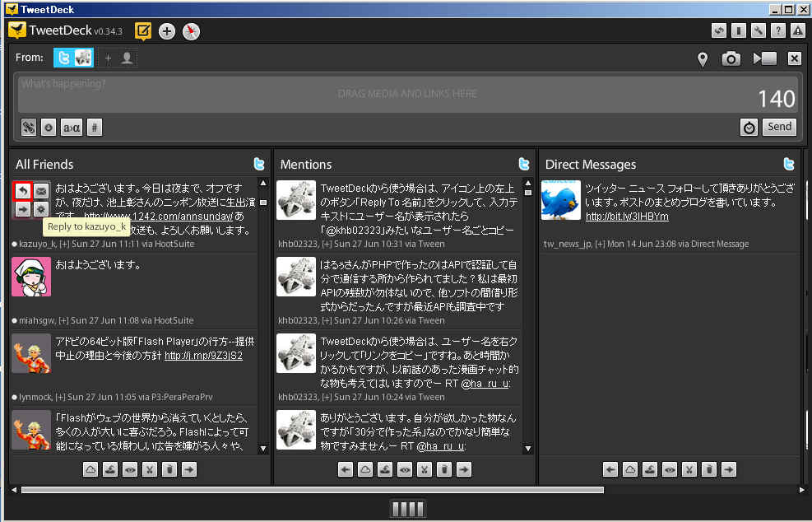Record video with the video camera icon
The image size is (812, 522).
[765, 58]
